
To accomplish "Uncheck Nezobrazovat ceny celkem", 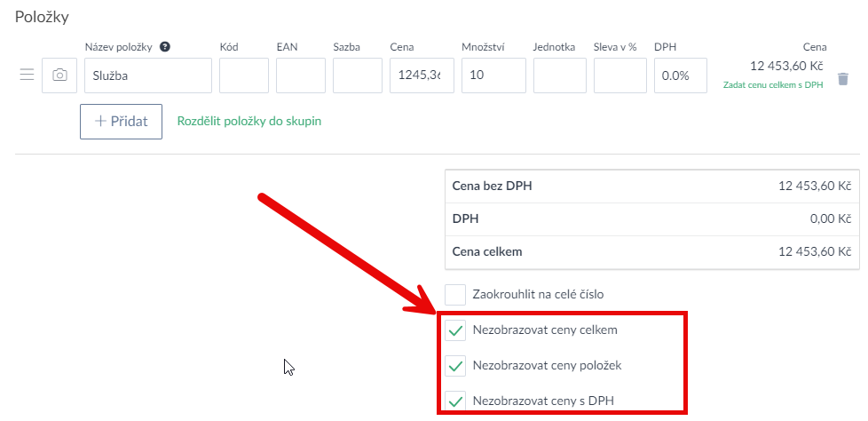I will pyautogui.click(x=455, y=330).
